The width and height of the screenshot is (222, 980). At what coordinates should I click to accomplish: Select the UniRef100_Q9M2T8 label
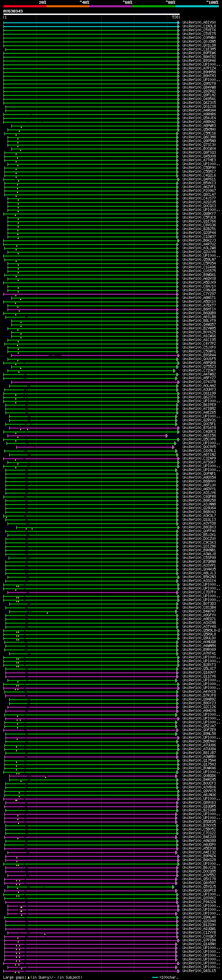(199, 84)
